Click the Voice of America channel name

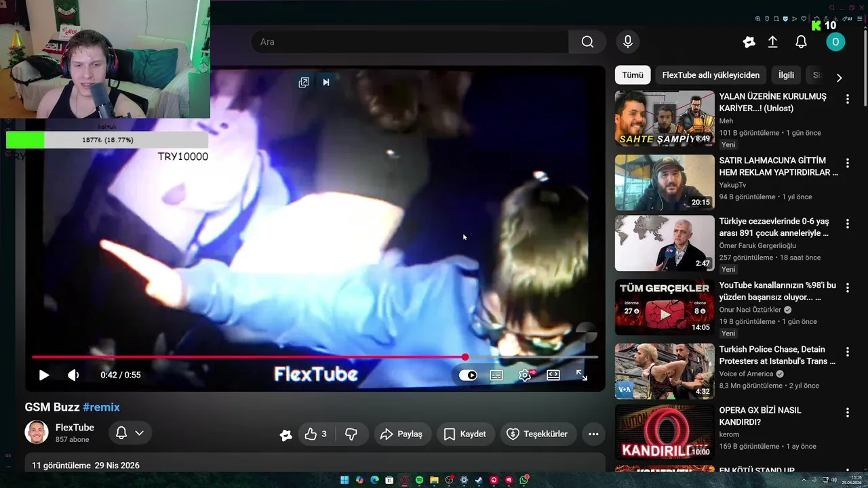pos(747,374)
